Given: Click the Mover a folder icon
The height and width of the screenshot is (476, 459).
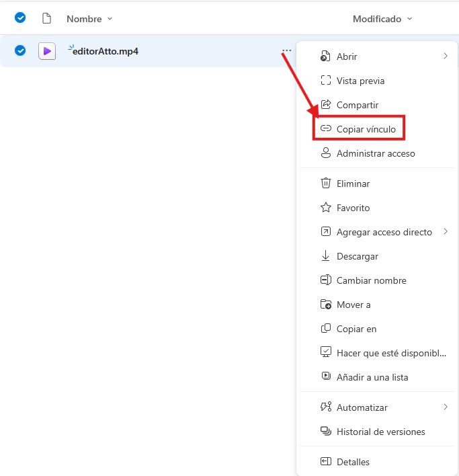Looking at the screenshot, I should pyautogui.click(x=326, y=305).
